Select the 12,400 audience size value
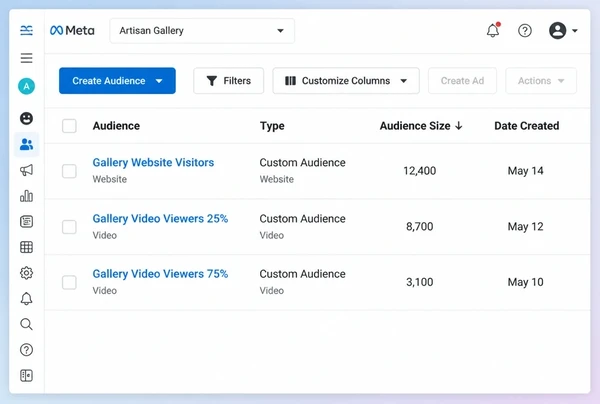600x404 pixels. point(419,171)
